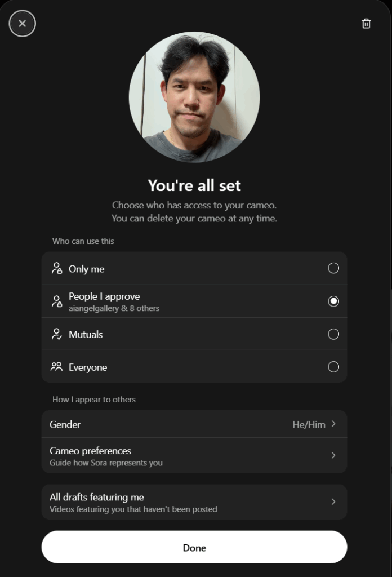The image size is (392, 577).
Task: Open All drafts featuring me
Action: [169, 502]
